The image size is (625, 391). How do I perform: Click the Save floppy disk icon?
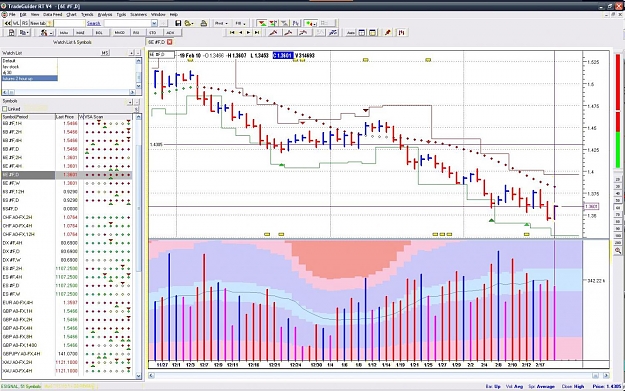178,24
